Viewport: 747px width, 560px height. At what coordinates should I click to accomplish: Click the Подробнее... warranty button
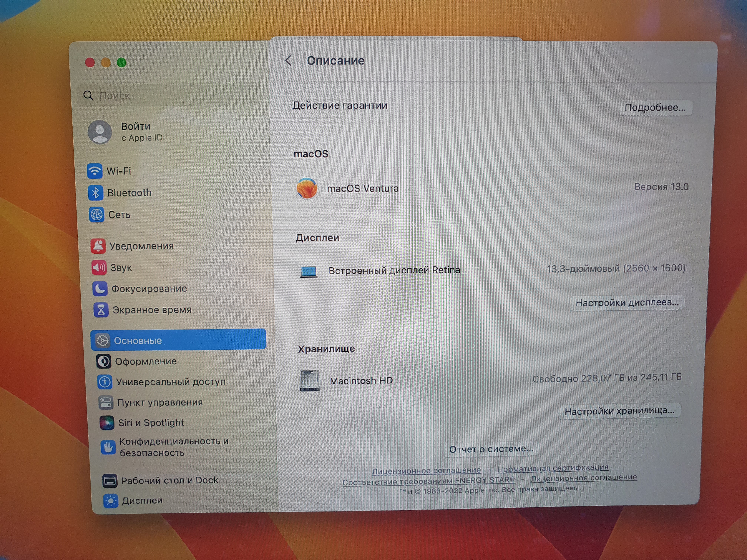pos(655,108)
